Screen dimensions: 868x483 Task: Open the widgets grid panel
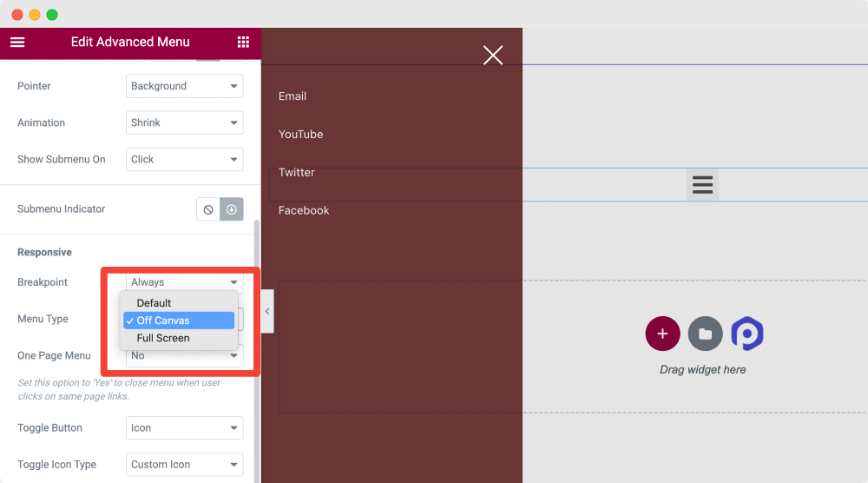click(x=243, y=42)
